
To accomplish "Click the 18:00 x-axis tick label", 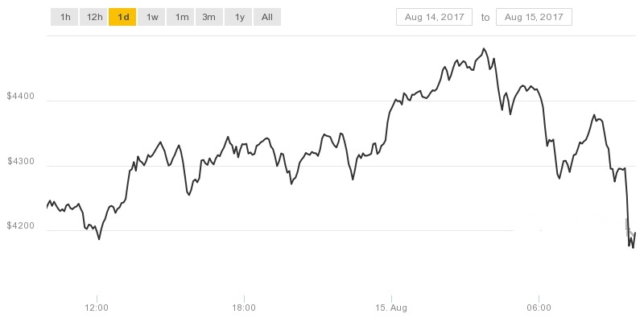I will tap(244, 308).
